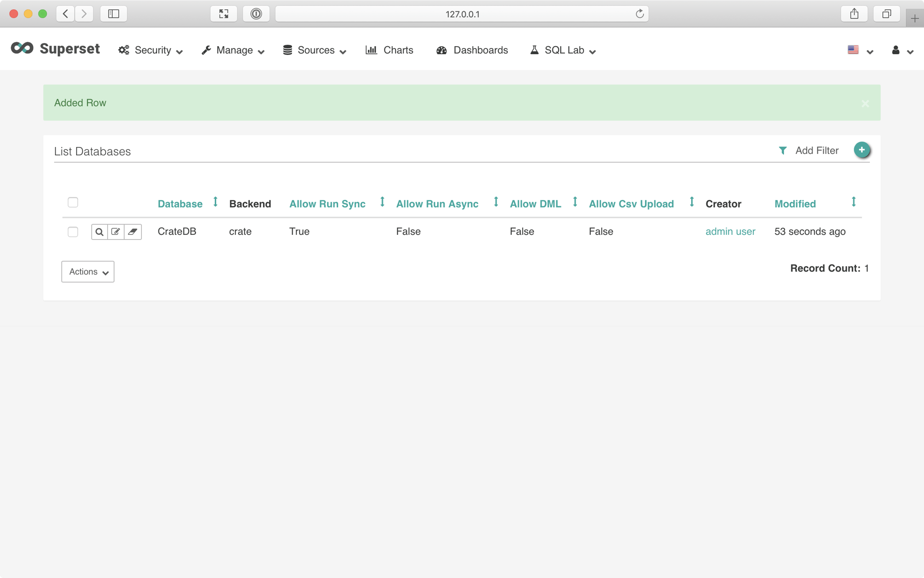Click the Superset infinity logo
This screenshot has width=924, height=578.
click(22, 49)
